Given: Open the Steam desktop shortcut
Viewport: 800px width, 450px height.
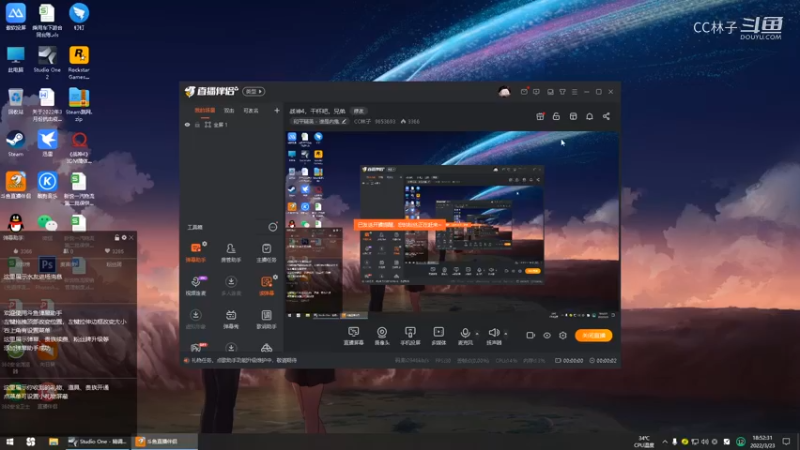Looking at the screenshot, I should (15, 143).
